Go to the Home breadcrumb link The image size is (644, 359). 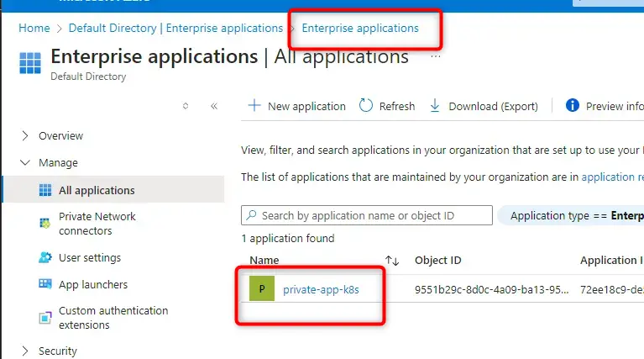point(34,28)
